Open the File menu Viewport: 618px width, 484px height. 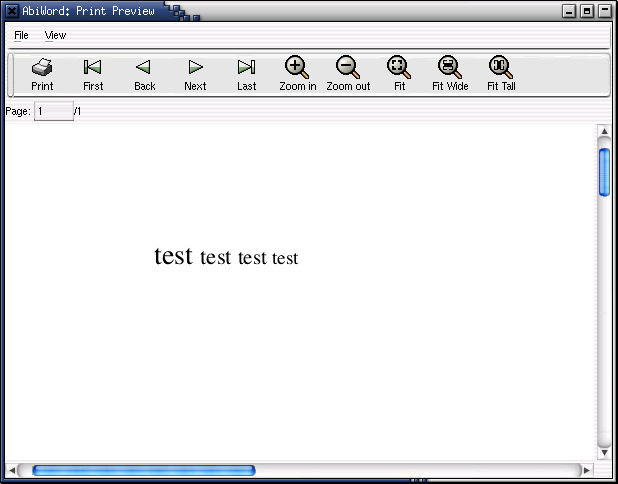[21, 35]
